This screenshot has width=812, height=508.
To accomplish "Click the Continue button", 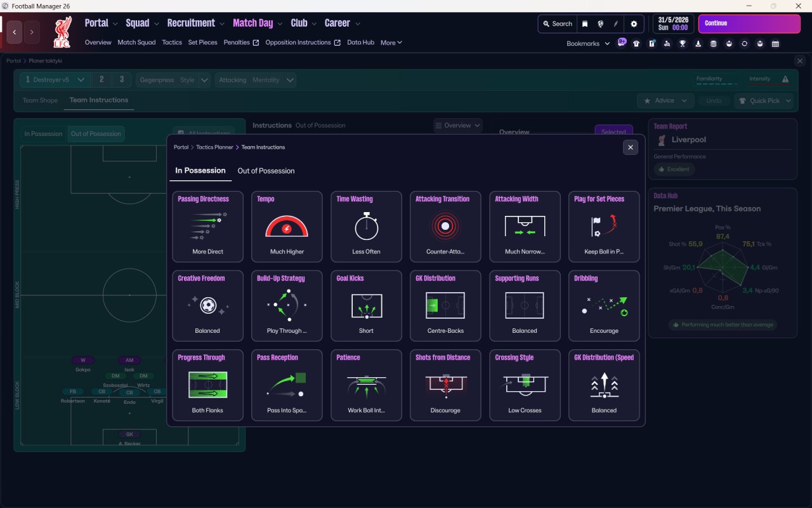I will coord(749,23).
